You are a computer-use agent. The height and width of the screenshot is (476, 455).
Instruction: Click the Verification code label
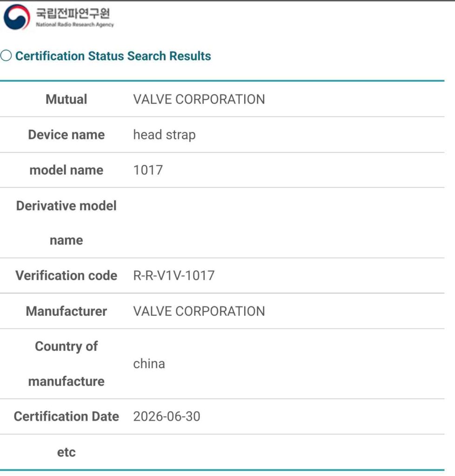click(66, 275)
